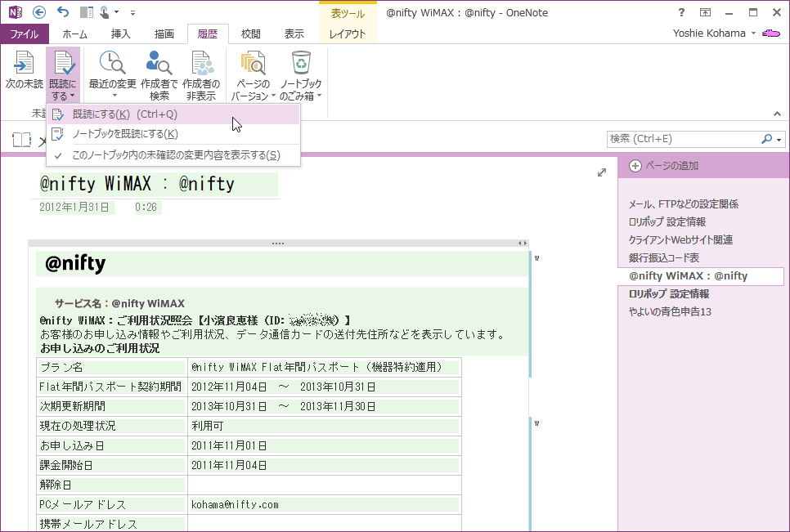This screenshot has width=790, height=532.
Task: Click the magnifier search icon
Action: click(x=766, y=139)
